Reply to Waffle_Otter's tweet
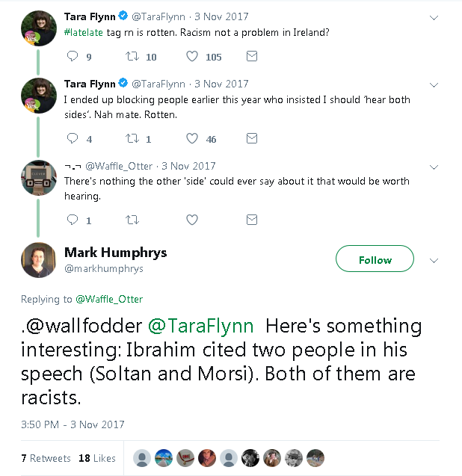Viewport: 462px width, 476px height. point(73,220)
